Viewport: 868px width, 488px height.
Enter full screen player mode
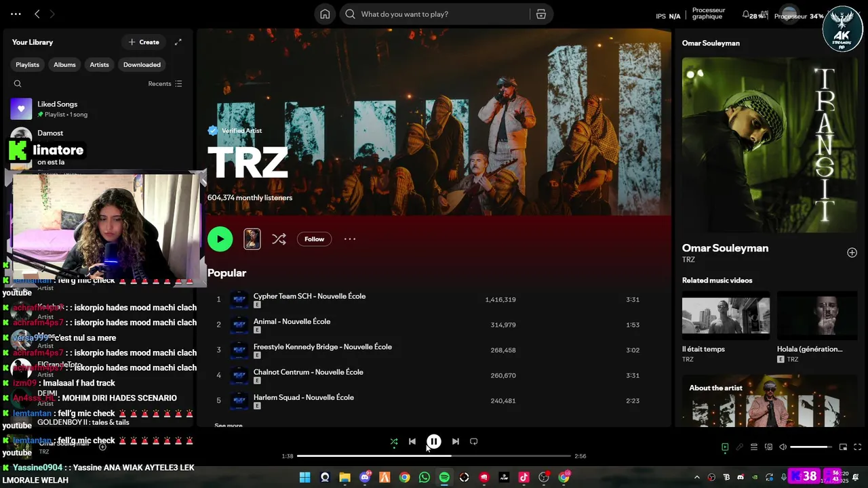(857, 447)
